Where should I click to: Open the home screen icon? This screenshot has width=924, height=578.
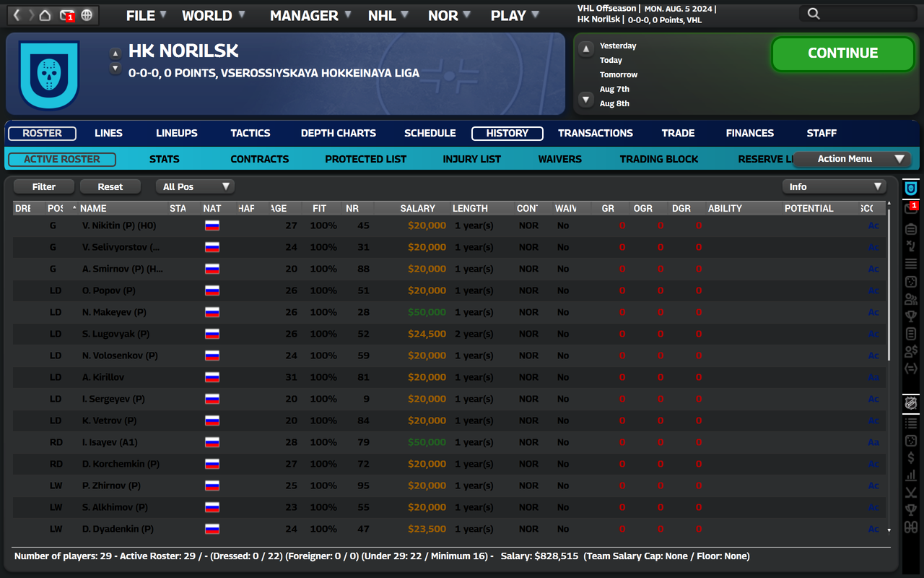(x=45, y=14)
